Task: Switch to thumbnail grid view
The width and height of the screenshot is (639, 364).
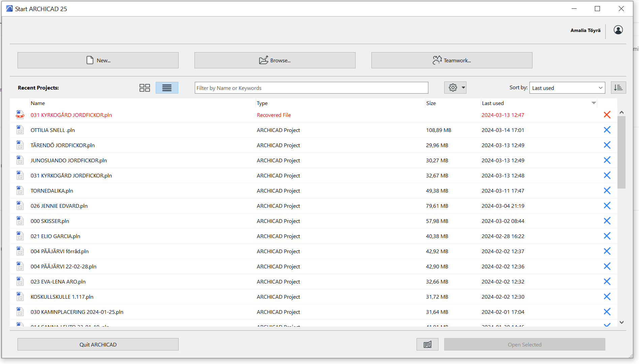Action: point(145,88)
